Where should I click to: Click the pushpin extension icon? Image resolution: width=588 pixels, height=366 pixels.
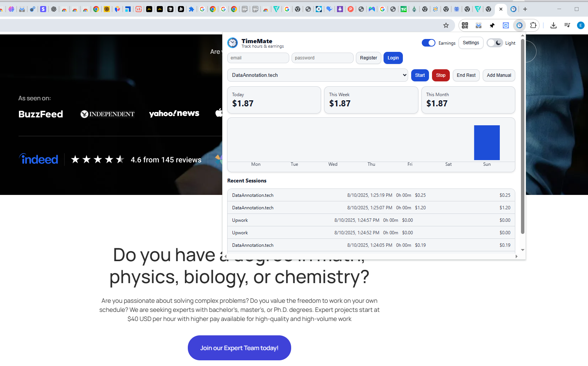pos(492,25)
